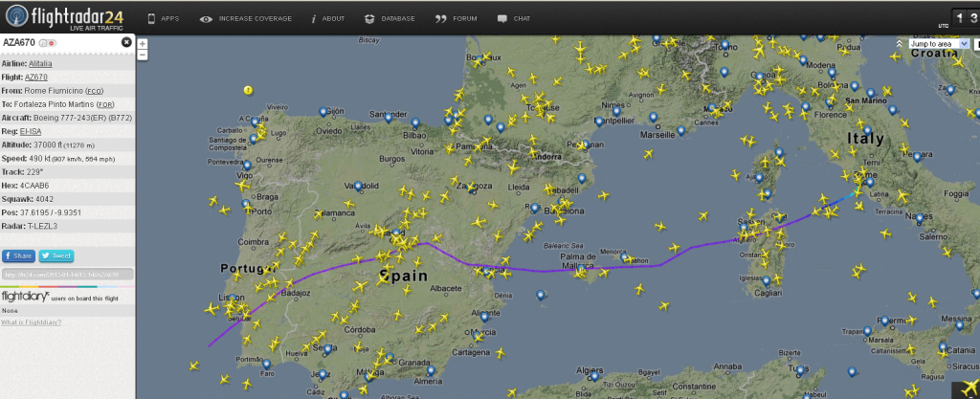Click the yellow exclamation marker on the map
The image size is (980, 399).
[248, 91]
